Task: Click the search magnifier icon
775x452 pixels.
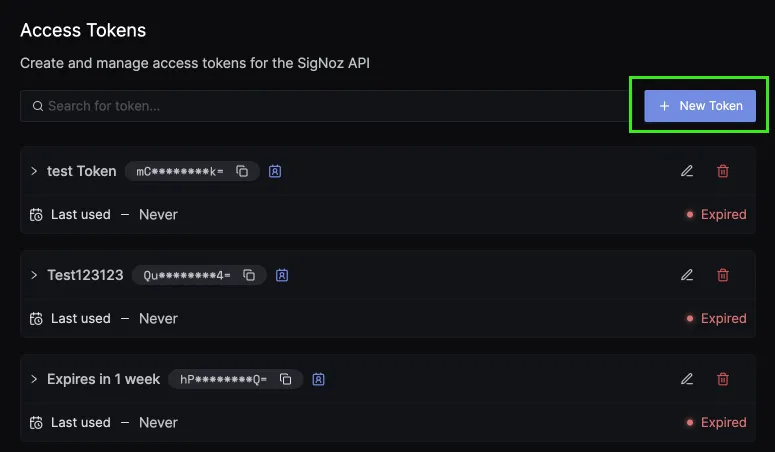Action: 38,106
